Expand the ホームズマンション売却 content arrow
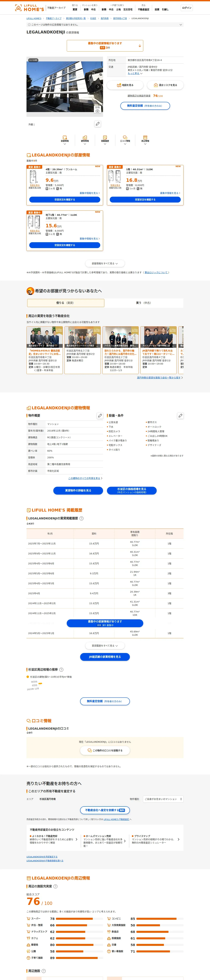210x980 pixels. tap(125, 841)
